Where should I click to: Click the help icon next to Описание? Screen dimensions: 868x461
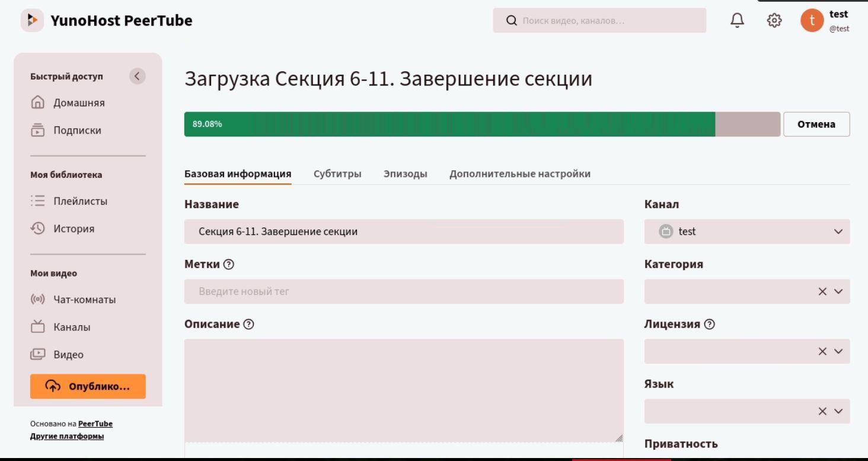click(249, 325)
